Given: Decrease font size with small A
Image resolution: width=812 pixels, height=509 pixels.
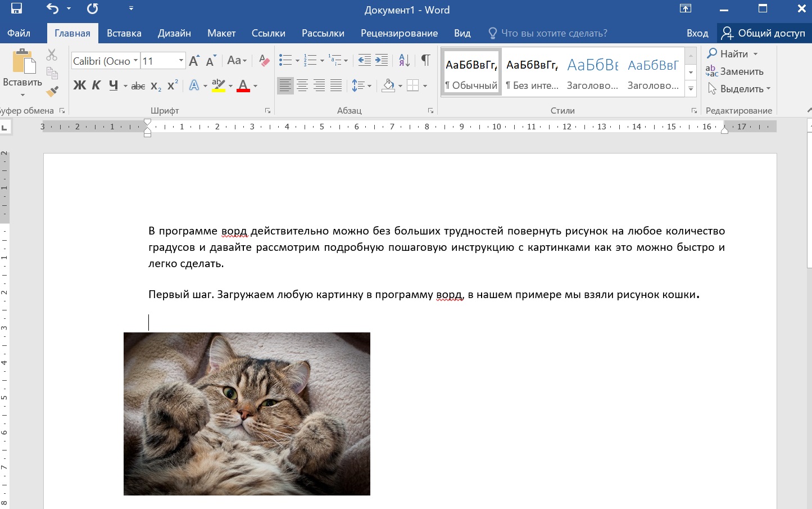Looking at the screenshot, I should pyautogui.click(x=211, y=61).
